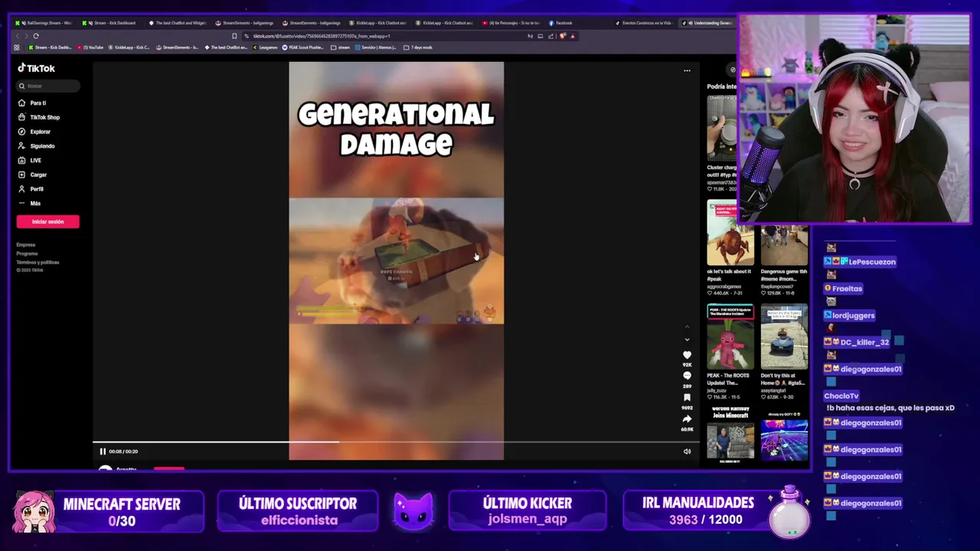
Task: Click LePescuezon username in chat
Action: pos(872,262)
